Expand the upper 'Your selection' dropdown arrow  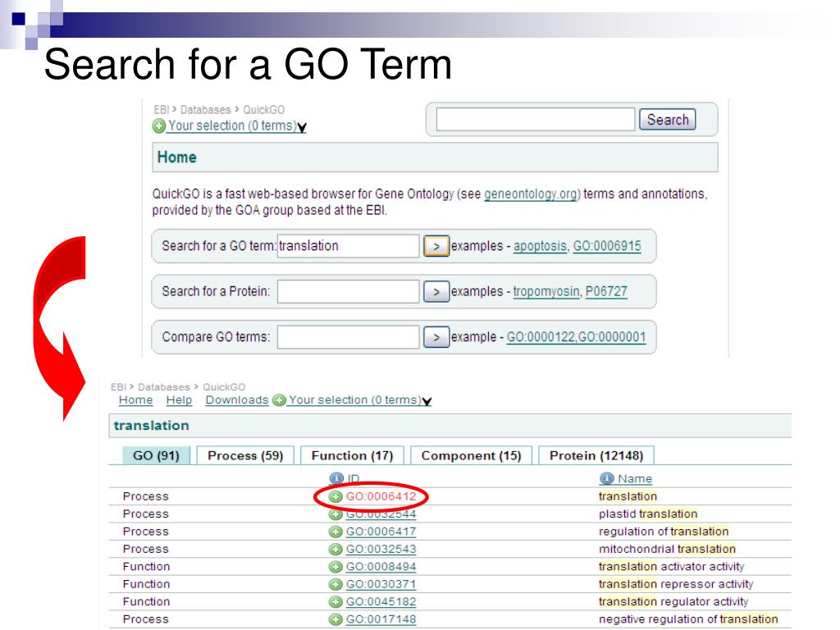tap(302, 127)
